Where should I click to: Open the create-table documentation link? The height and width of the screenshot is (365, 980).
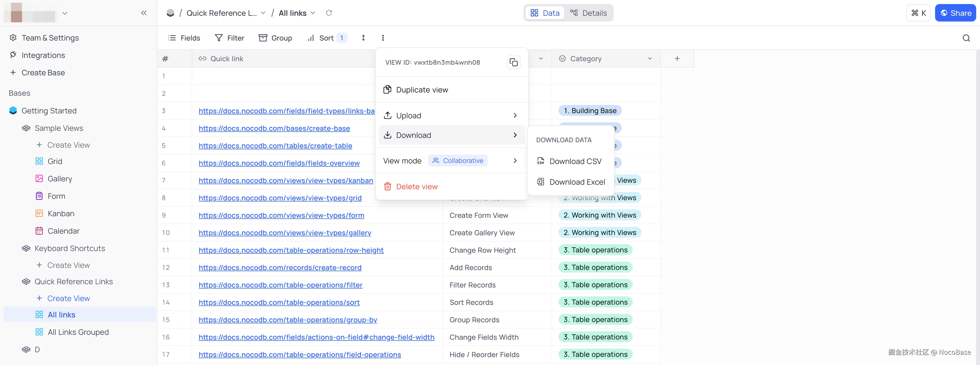tap(275, 146)
